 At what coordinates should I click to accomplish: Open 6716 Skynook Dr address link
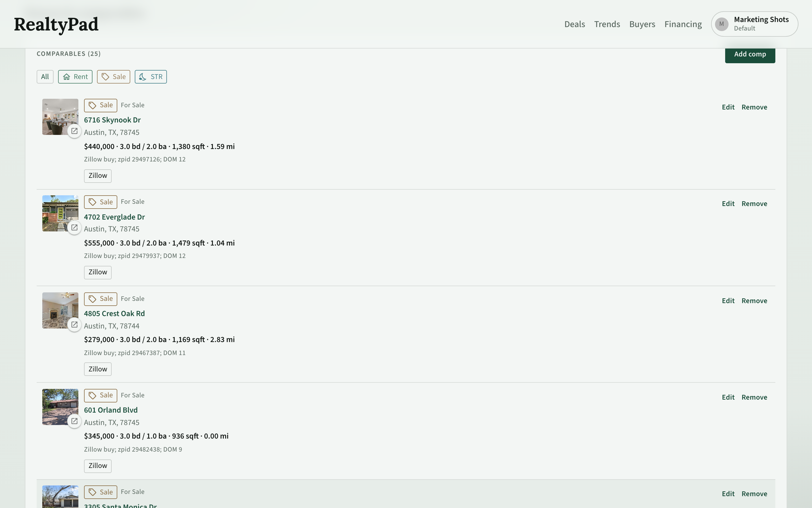(112, 120)
